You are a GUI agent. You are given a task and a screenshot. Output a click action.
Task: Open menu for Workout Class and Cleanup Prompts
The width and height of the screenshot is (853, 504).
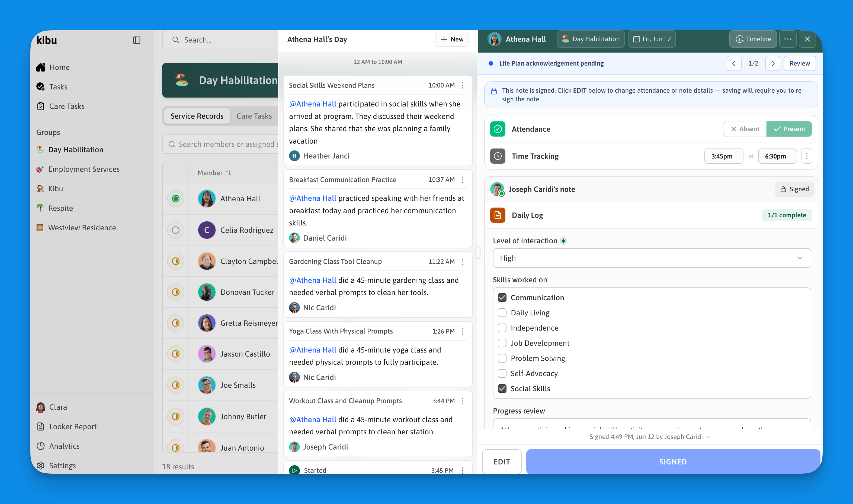point(463,401)
